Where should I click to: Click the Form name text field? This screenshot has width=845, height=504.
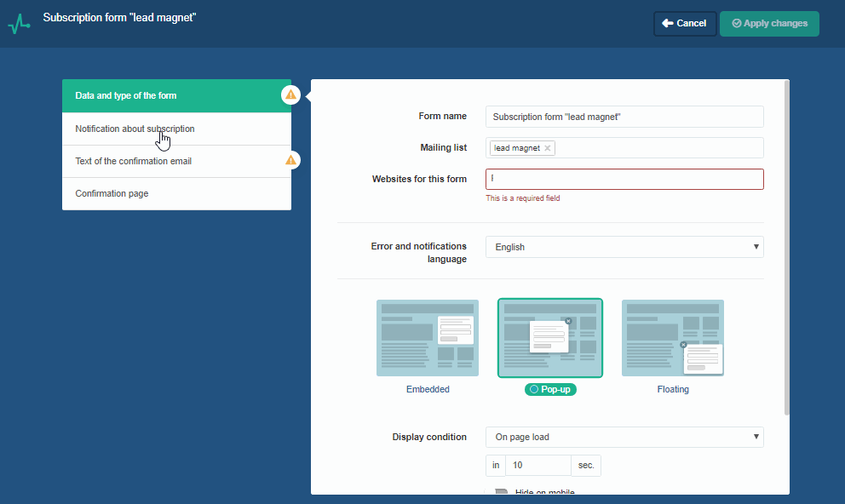(624, 117)
